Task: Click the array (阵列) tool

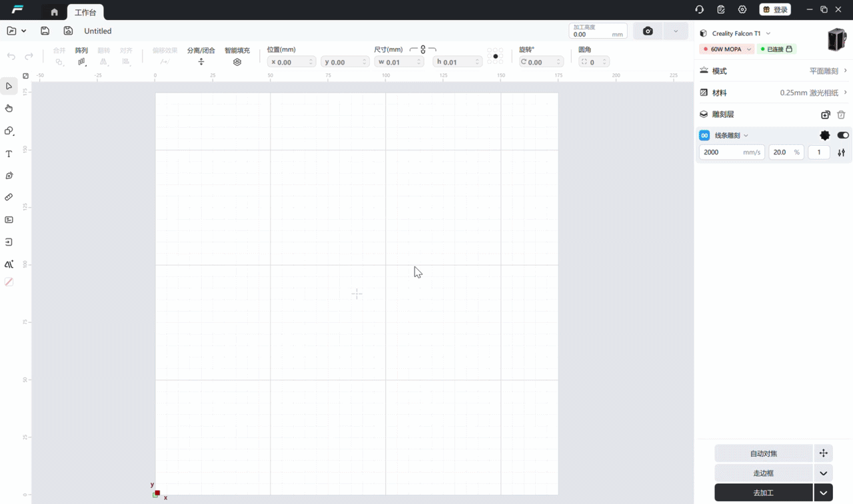Action: (81, 56)
